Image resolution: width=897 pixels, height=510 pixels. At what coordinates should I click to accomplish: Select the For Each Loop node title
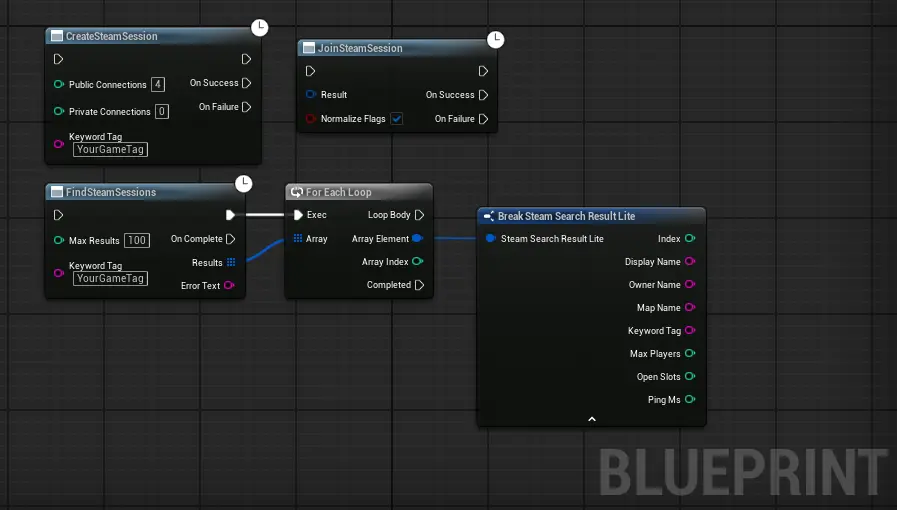click(x=335, y=192)
